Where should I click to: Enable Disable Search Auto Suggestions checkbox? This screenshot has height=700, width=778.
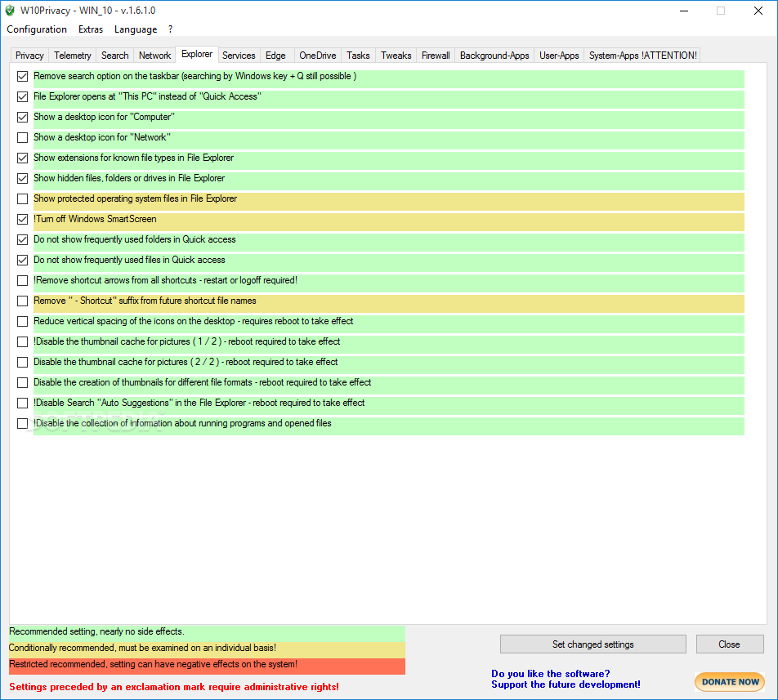(x=22, y=403)
